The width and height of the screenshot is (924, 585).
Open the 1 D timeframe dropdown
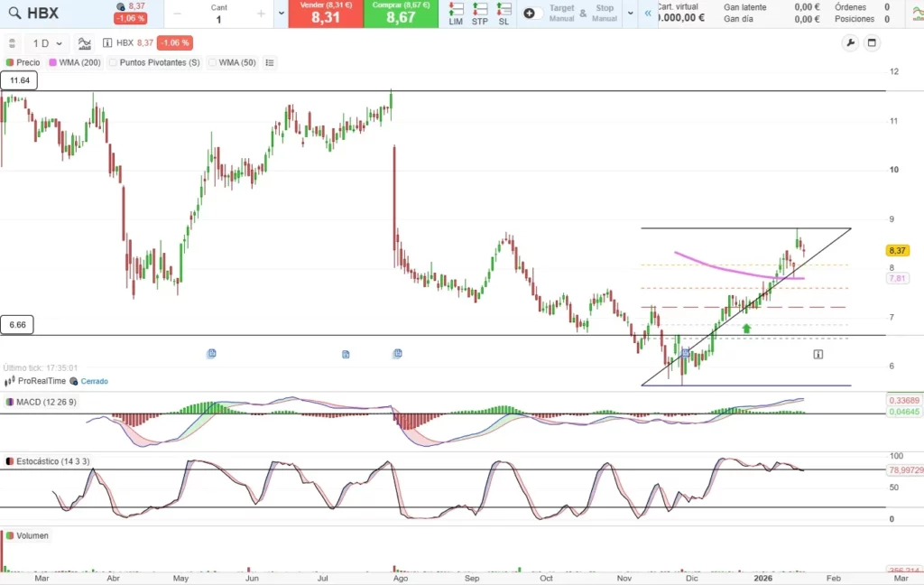pos(48,42)
